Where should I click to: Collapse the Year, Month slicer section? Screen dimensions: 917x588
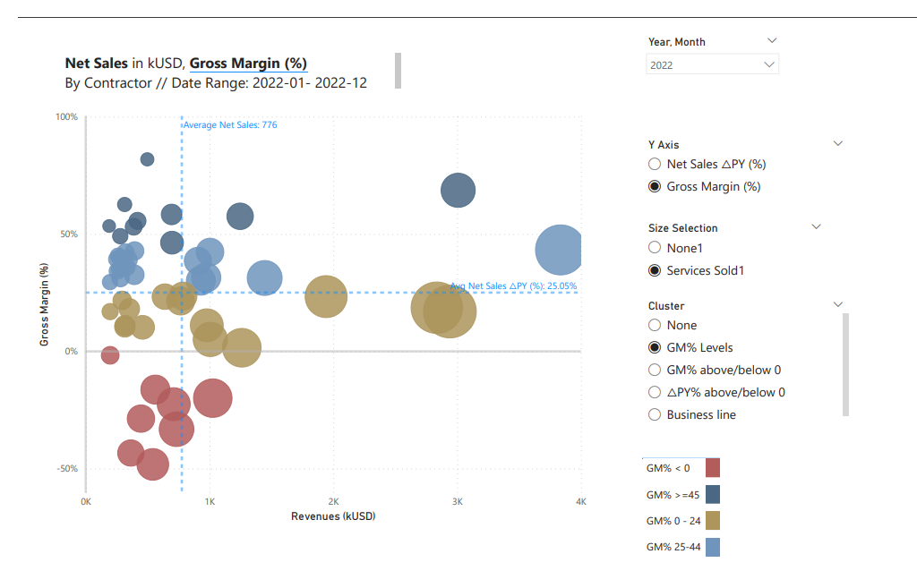click(772, 40)
